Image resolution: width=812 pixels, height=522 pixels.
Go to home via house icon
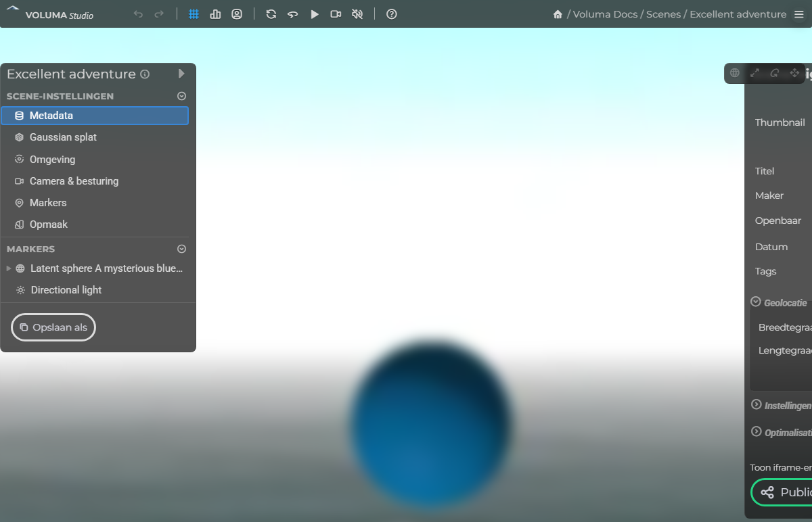(558, 14)
